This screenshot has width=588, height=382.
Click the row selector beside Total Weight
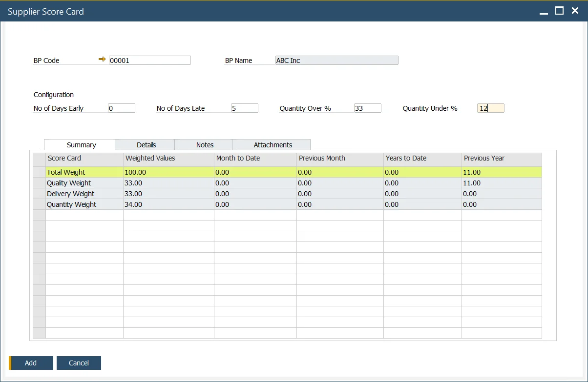(x=40, y=172)
